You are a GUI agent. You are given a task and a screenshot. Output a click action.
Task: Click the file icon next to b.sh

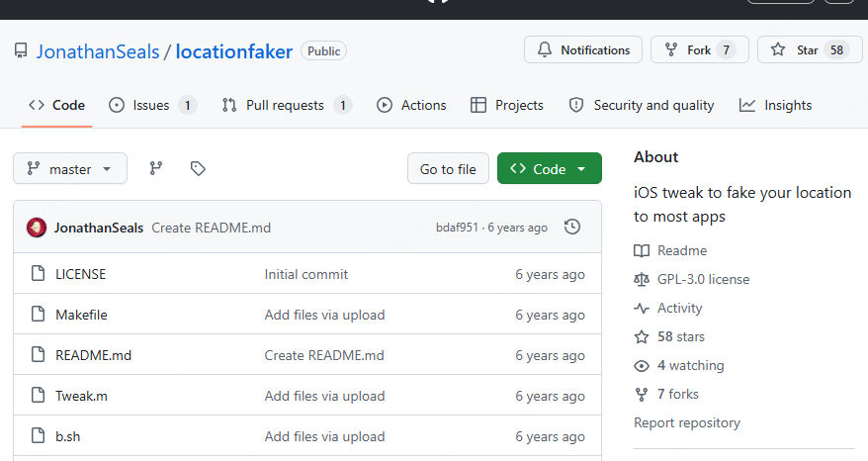(38, 435)
